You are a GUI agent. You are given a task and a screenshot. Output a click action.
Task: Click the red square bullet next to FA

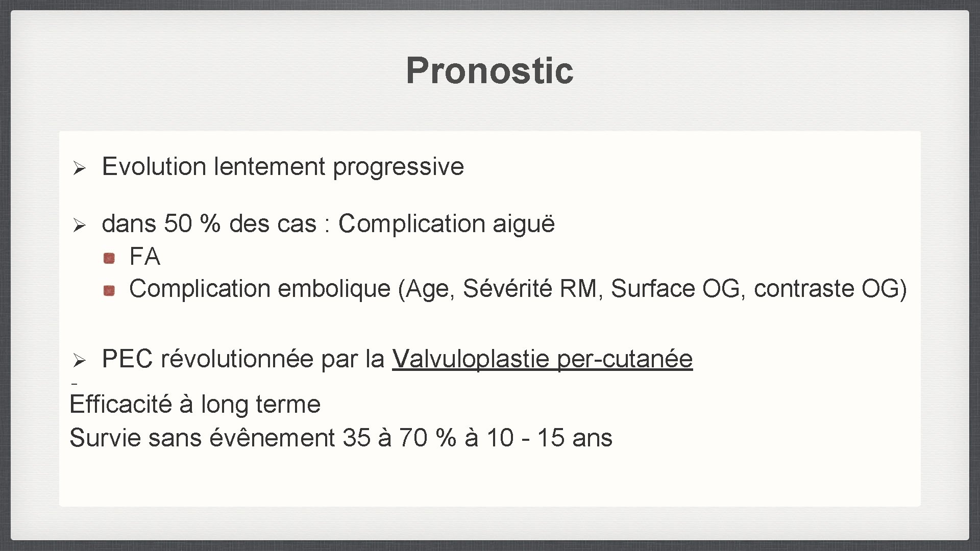click(x=109, y=258)
